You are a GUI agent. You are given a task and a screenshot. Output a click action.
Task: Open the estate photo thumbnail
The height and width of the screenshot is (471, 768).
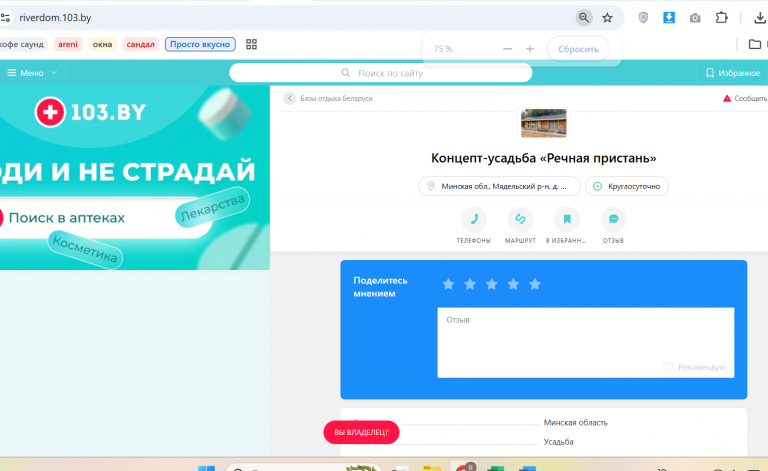coord(544,123)
